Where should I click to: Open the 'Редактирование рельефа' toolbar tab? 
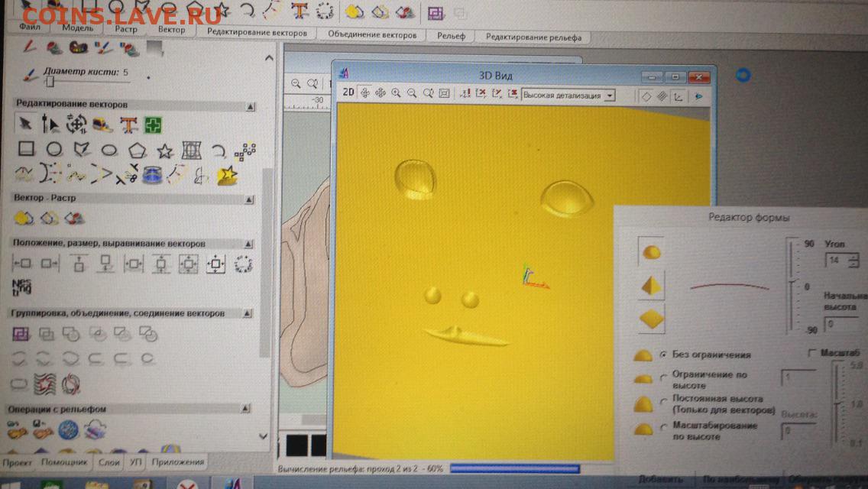pos(533,37)
